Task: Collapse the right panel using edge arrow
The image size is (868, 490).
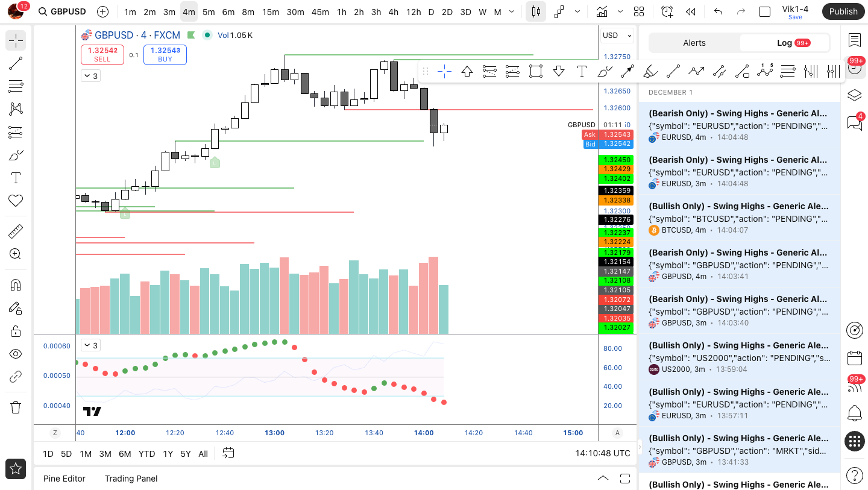Action: pos(640,448)
